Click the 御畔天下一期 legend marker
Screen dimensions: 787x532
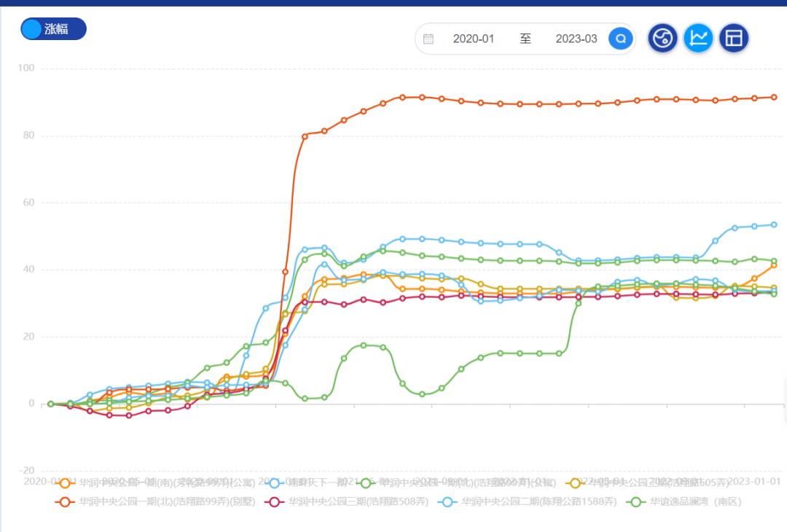(x=275, y=482)
